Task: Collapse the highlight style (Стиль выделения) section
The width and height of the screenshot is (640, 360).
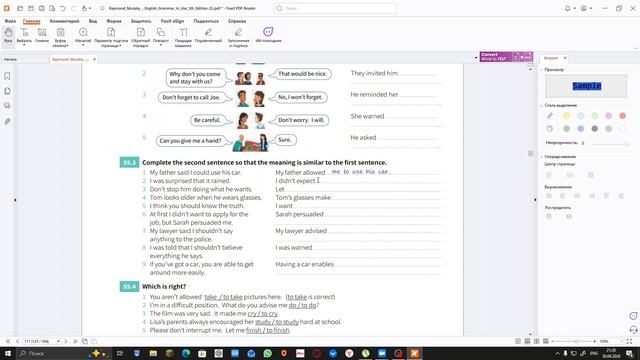Action: coord(542,105)
